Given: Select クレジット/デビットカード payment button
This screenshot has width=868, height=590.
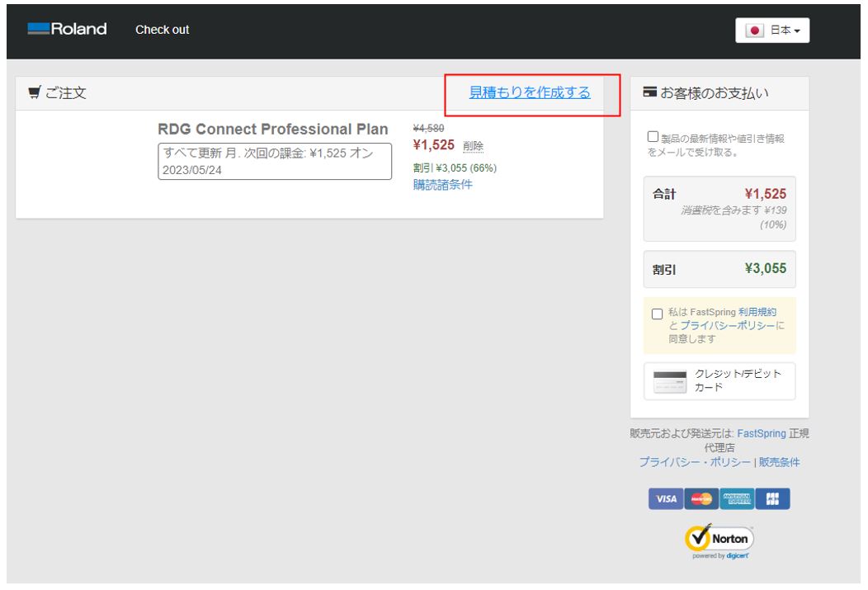Looking at the screenshot, I should coord(719,380).
